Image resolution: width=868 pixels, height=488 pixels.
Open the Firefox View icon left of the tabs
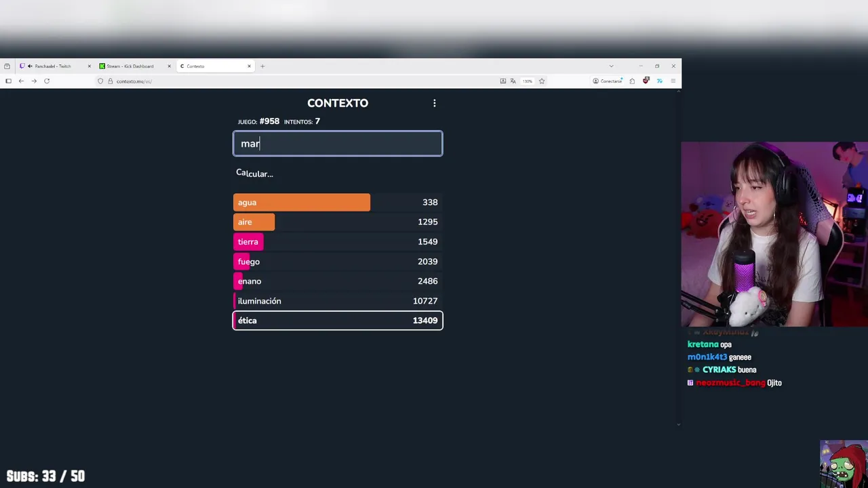tap(7, 66)
